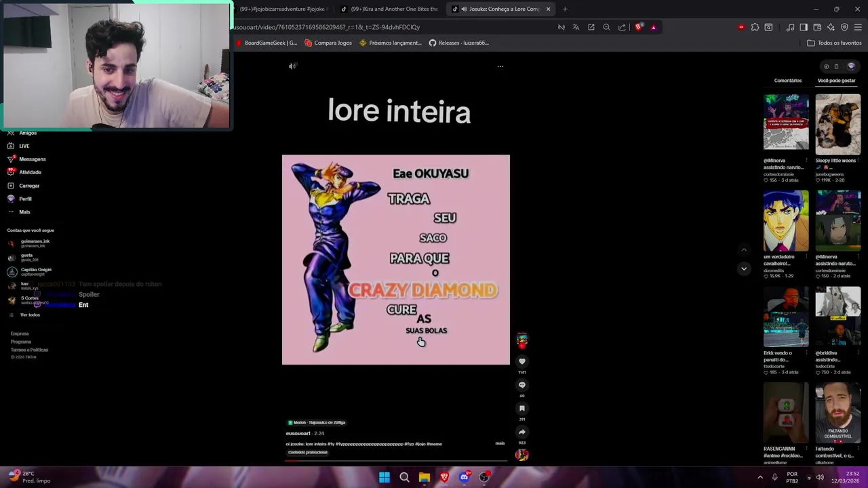Open the Termos e Políticas footer link

tap(29, 350)
